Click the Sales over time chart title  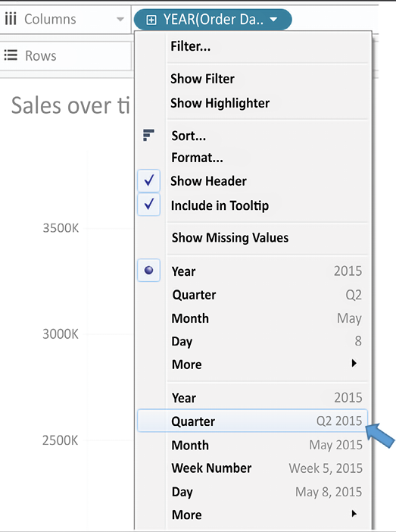pyautogui.click(x=70, y=105)
